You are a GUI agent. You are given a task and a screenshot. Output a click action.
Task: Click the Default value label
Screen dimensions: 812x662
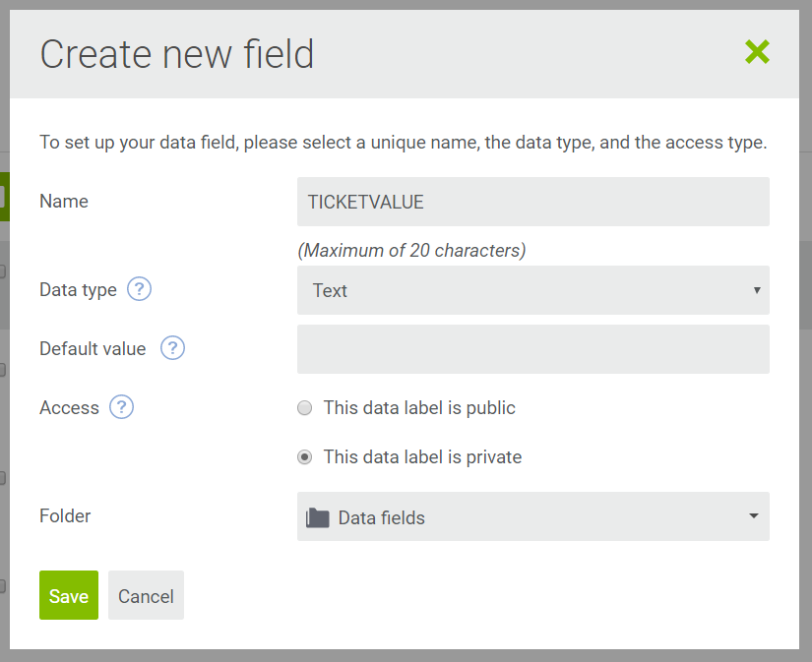[93, 348]
